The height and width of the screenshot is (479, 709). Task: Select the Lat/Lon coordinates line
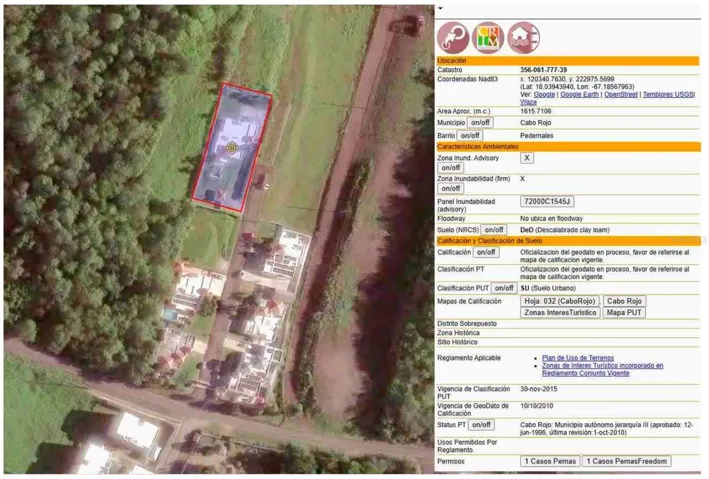click(x=577, y=86)
